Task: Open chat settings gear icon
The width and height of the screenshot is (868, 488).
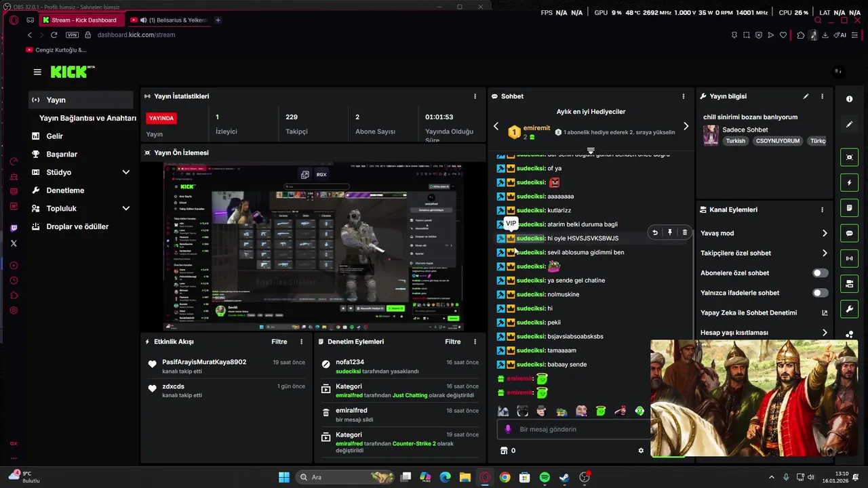Action: click(641, 451)
